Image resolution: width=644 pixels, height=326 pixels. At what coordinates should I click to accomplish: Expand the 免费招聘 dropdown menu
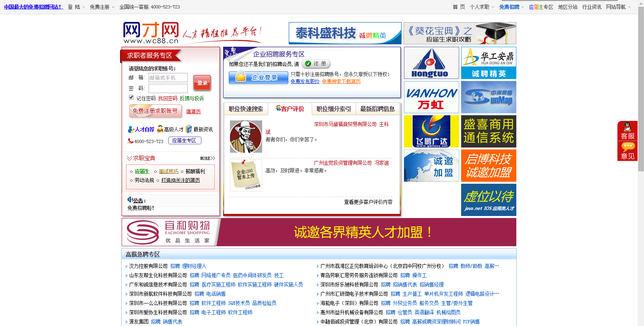pos(512,7)
